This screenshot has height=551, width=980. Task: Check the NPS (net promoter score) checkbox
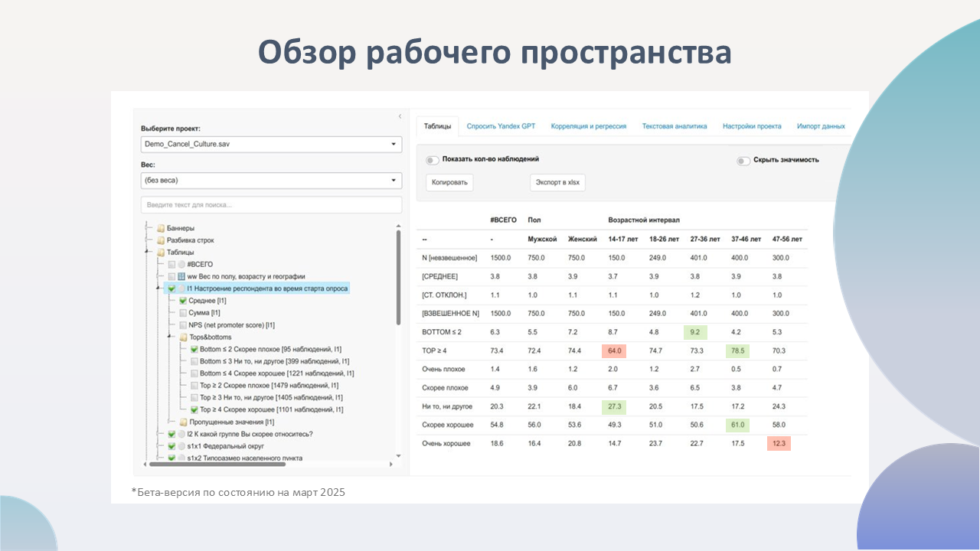[x=183, y=325]
